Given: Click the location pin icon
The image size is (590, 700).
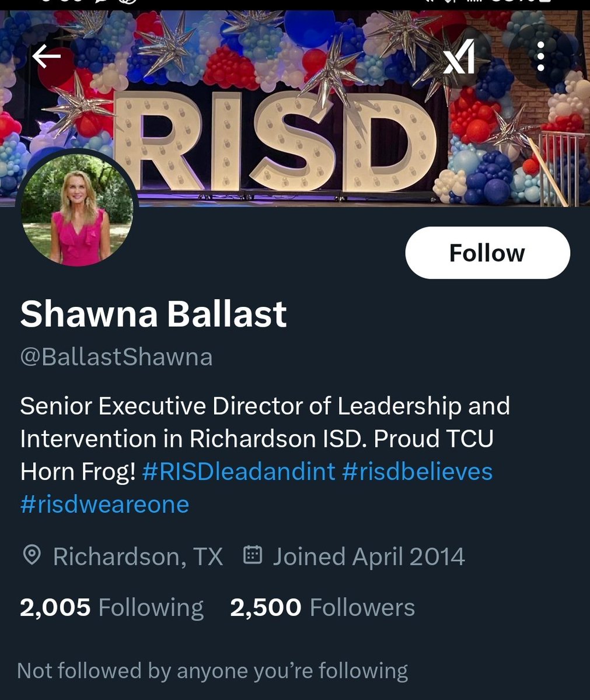Looking at the screenshot, I should 32,555.
